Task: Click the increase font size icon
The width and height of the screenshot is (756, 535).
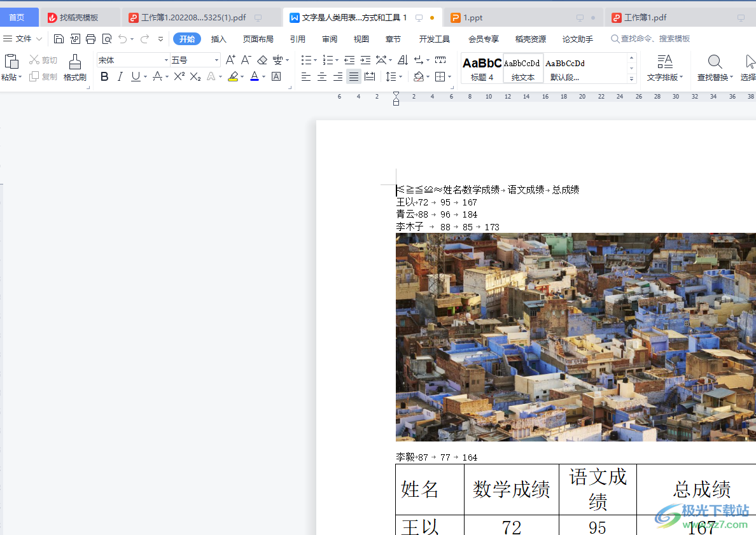Action: tap(230, 60)
